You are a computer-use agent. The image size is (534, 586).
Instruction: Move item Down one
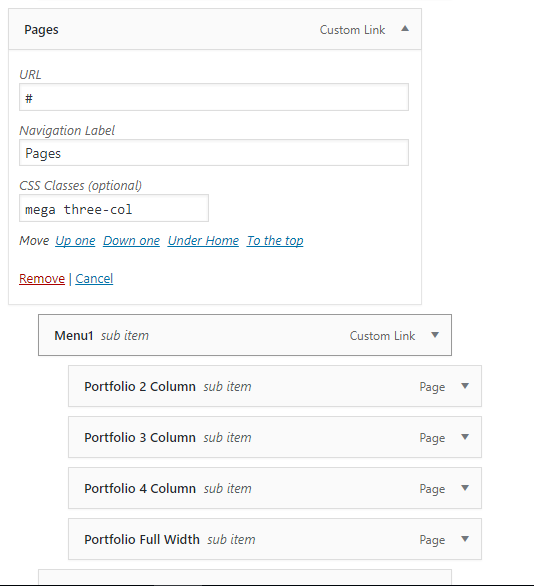132,241
